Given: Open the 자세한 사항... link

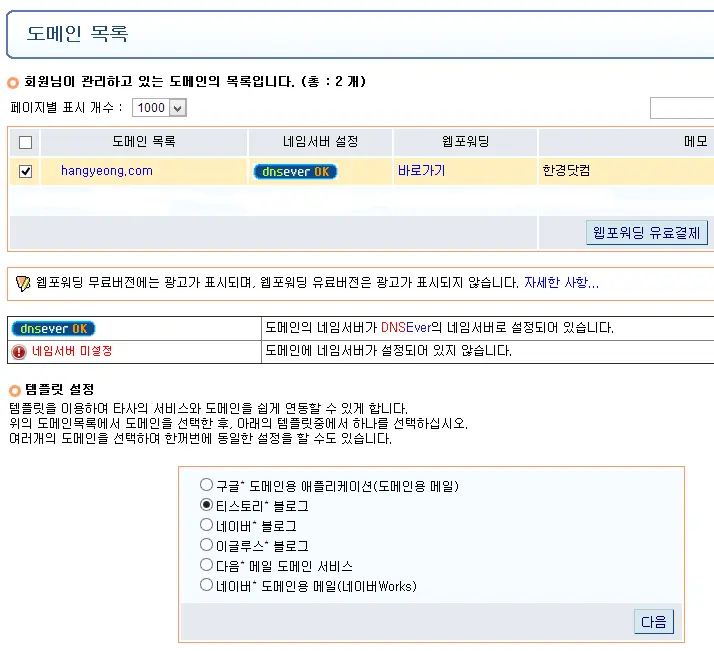Looking at the screenshot, I should pos(561,283).
